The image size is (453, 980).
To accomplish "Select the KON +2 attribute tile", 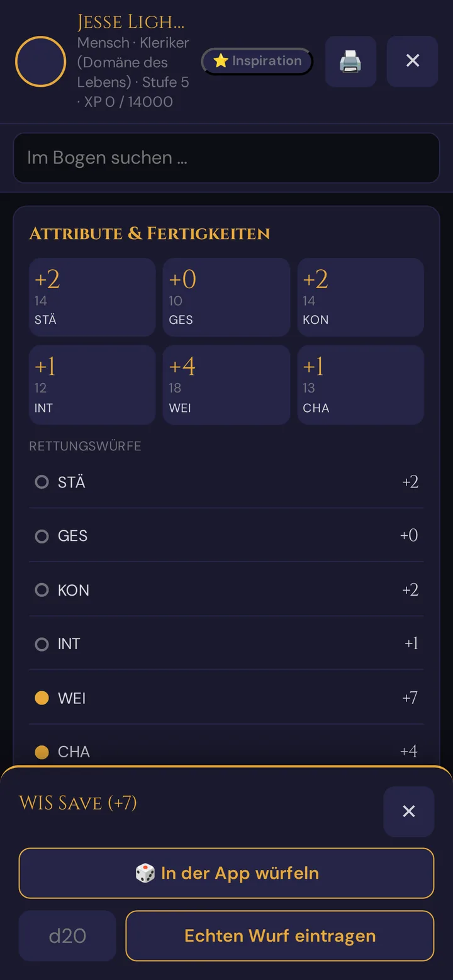I will (361, 297).
